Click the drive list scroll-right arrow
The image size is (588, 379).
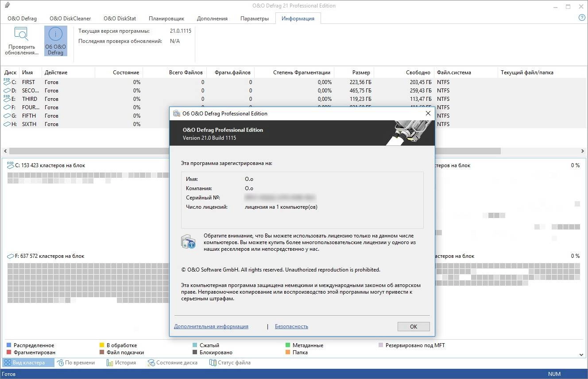582,151
